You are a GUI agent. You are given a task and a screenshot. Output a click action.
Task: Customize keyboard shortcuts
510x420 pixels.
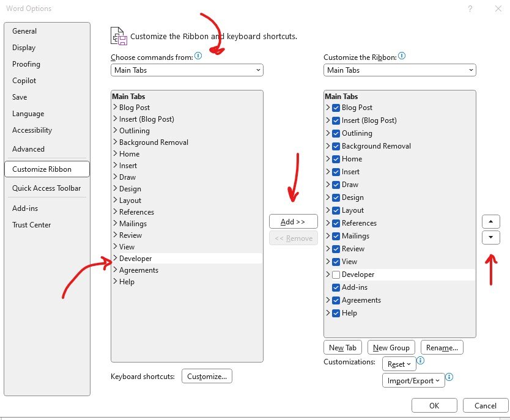point(207,376)
